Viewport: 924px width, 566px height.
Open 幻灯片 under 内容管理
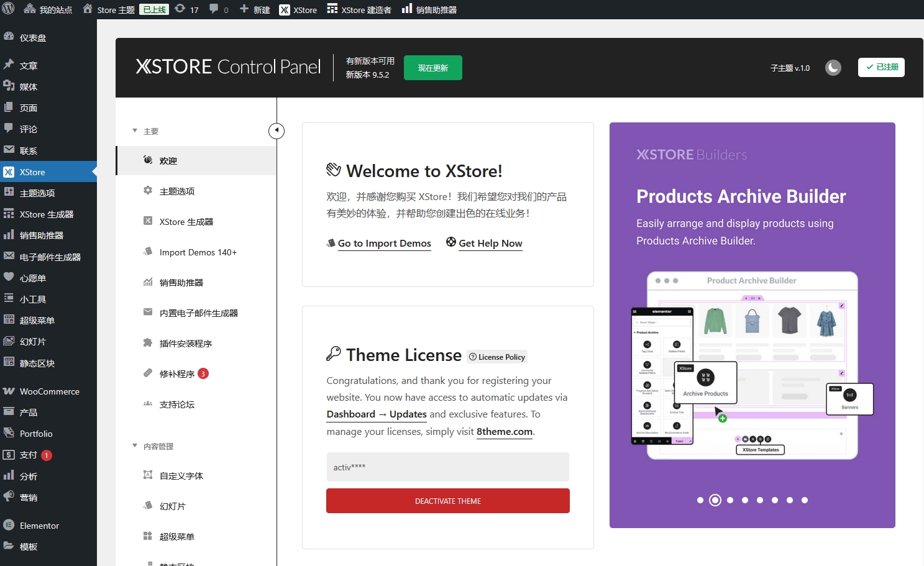196,506
